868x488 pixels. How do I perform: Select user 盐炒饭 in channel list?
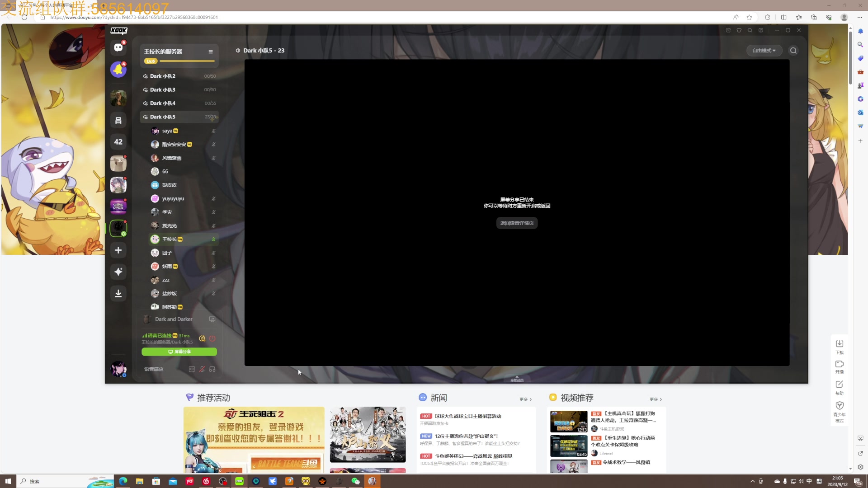pos(184,294)
